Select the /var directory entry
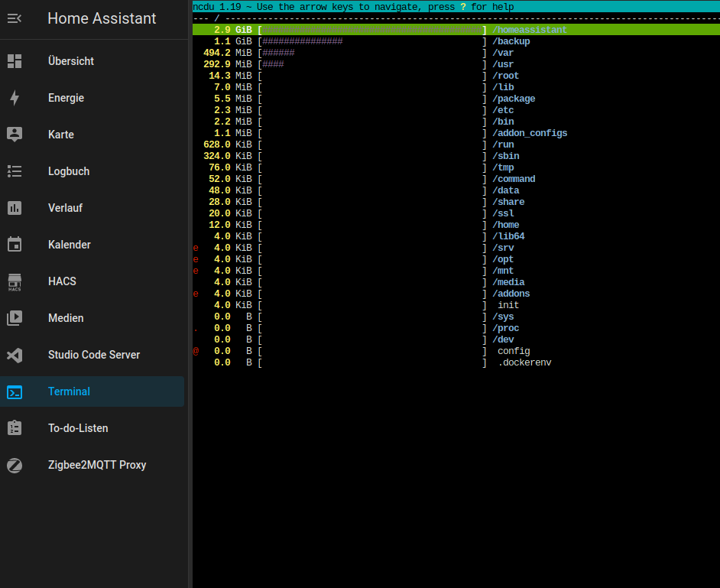This screenshot has height=588, width=720. [503, 53]
